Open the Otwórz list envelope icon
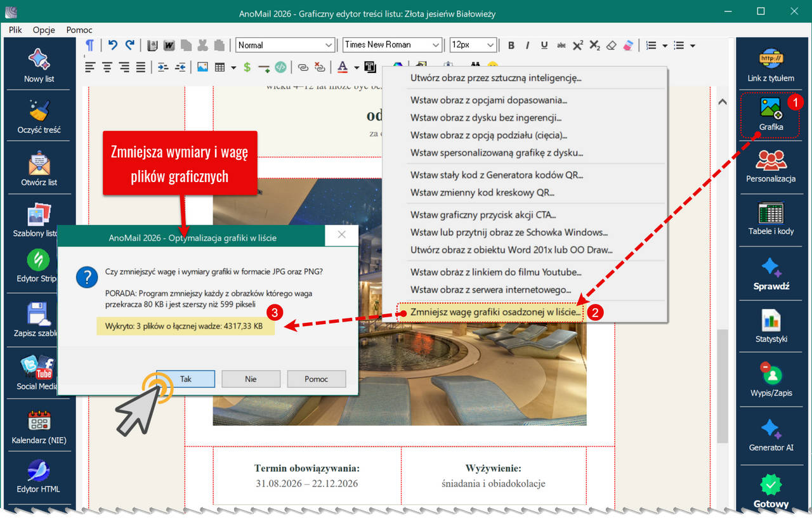812x529 pixels. [x=39, y=164]
